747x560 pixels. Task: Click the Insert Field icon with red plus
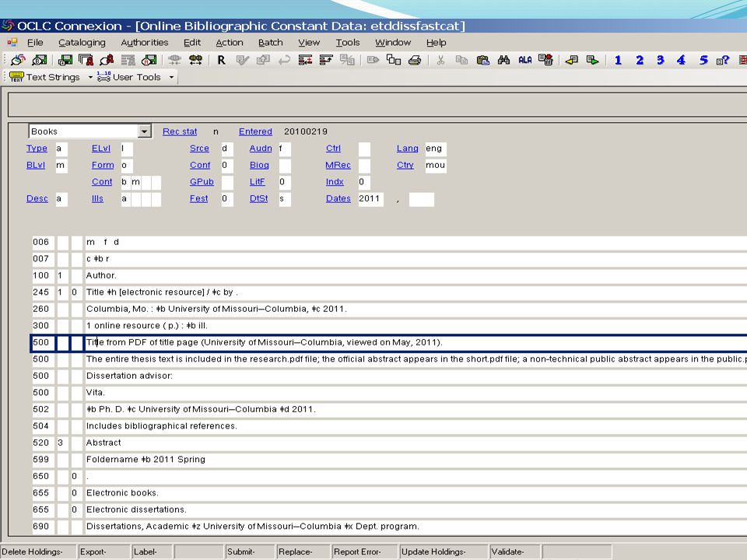click(305, 60)
